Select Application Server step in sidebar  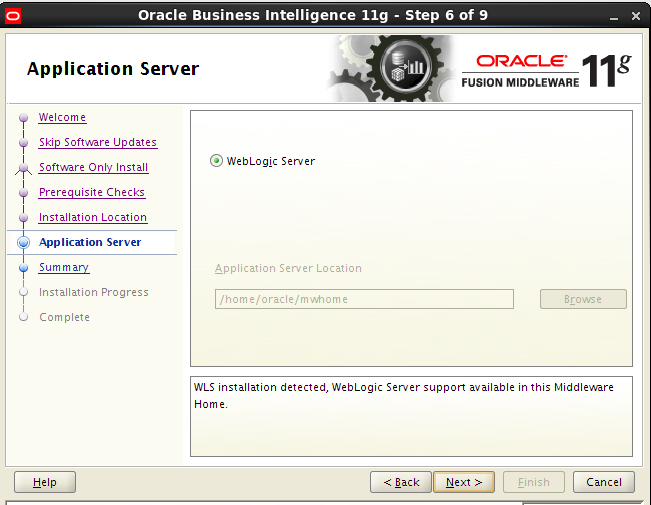90,242
